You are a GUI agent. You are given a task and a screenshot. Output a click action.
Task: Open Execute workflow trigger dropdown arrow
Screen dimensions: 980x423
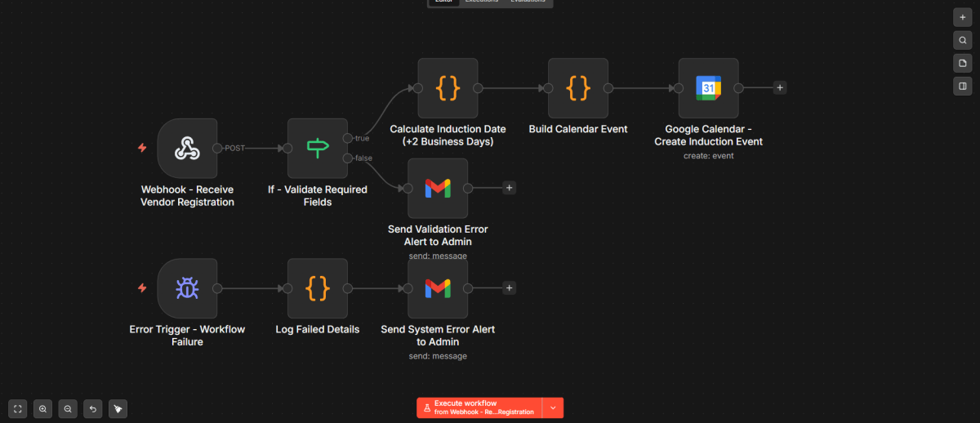click(x=553, y=407)
